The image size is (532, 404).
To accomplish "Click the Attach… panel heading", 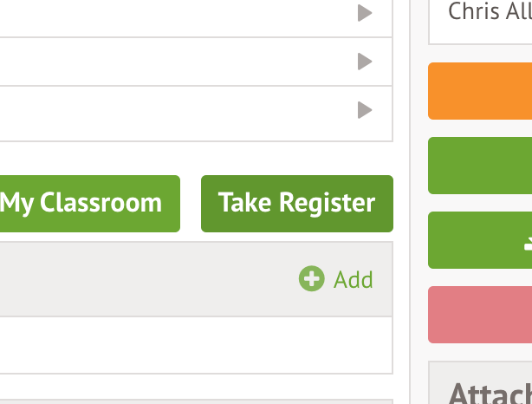I will pyautogui.click(x=489, y=392).
